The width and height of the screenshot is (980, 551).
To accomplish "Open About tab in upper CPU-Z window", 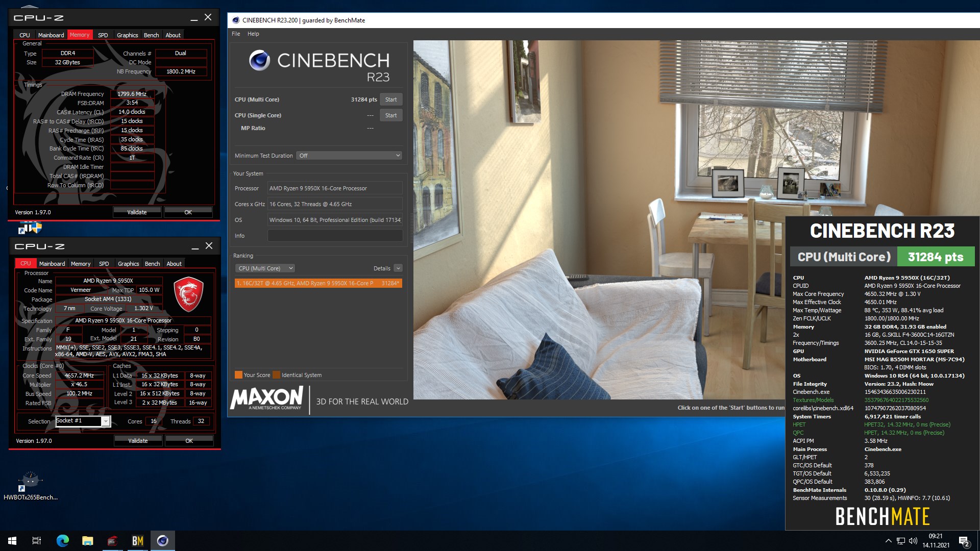I will tap(173, 35).
